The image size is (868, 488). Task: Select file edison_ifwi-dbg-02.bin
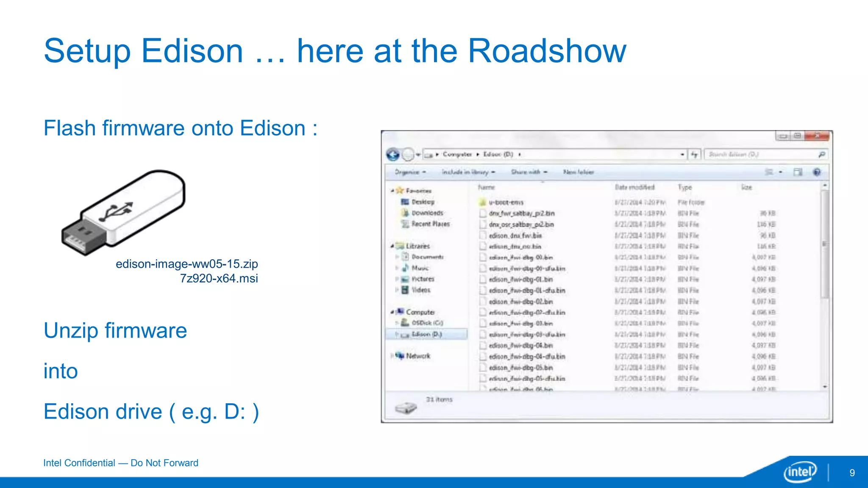[521, 302]
